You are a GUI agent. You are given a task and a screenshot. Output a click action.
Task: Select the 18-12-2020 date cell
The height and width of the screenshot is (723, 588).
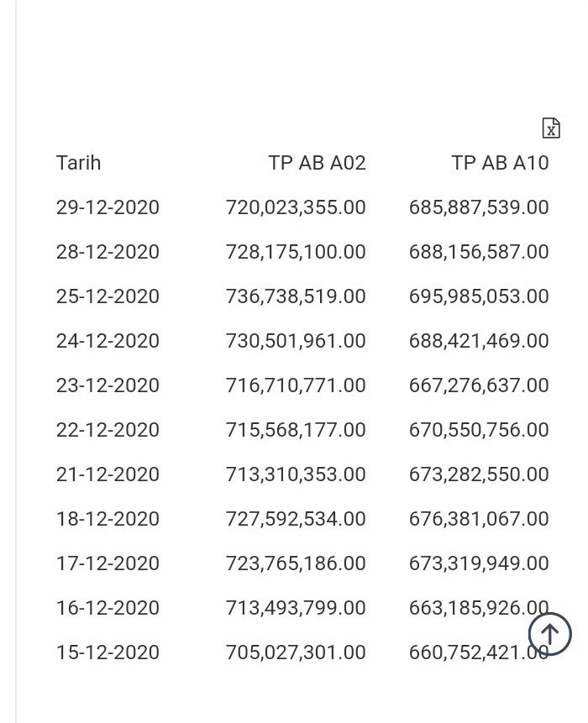click(108, 519)
